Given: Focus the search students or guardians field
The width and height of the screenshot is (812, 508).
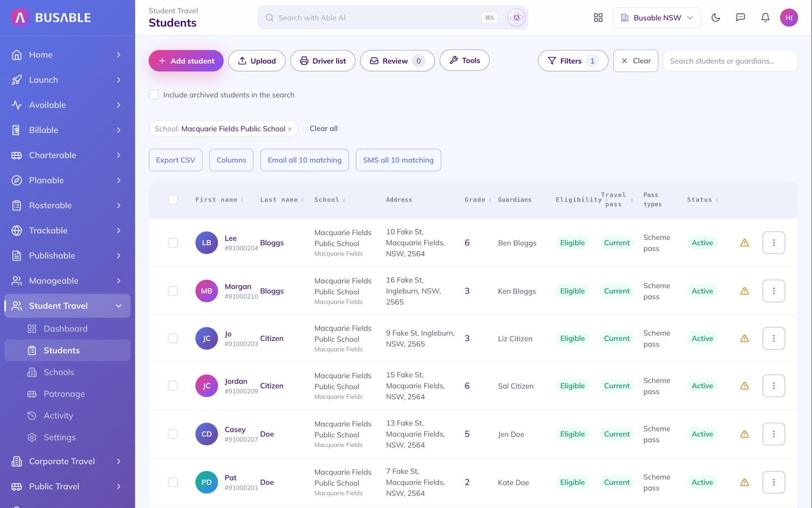Looking at the screenshot, I should [x=730, y=61].
